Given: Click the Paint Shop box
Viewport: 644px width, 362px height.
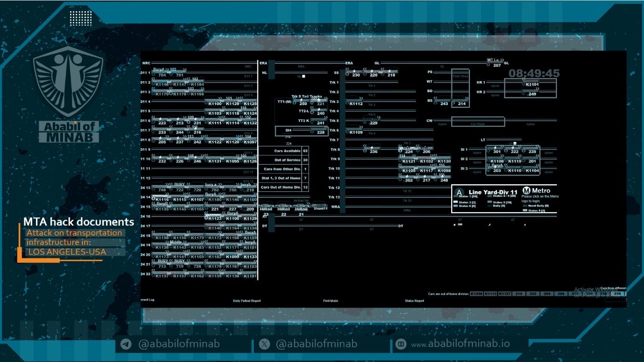Looking at the screenshot, I should pos(460,88).
